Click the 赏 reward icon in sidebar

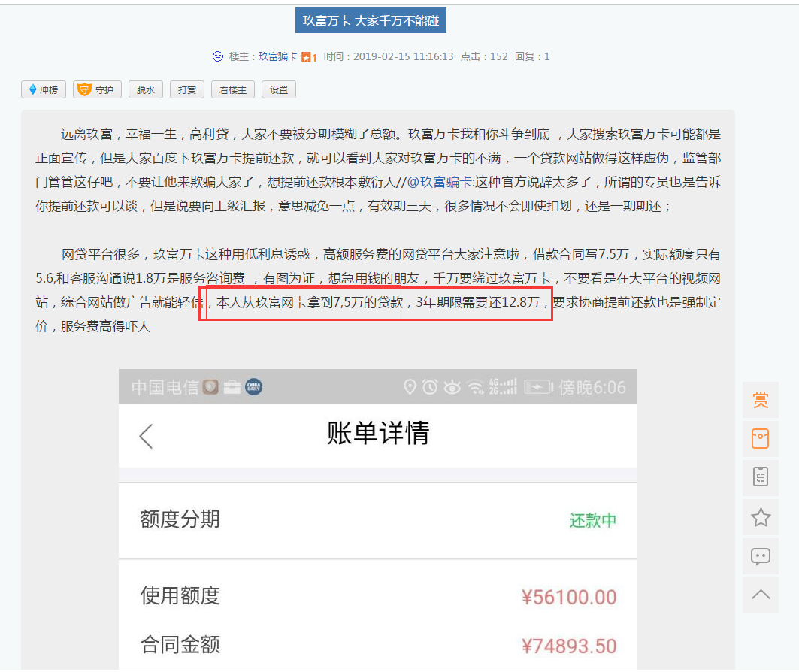pos(760,400)
